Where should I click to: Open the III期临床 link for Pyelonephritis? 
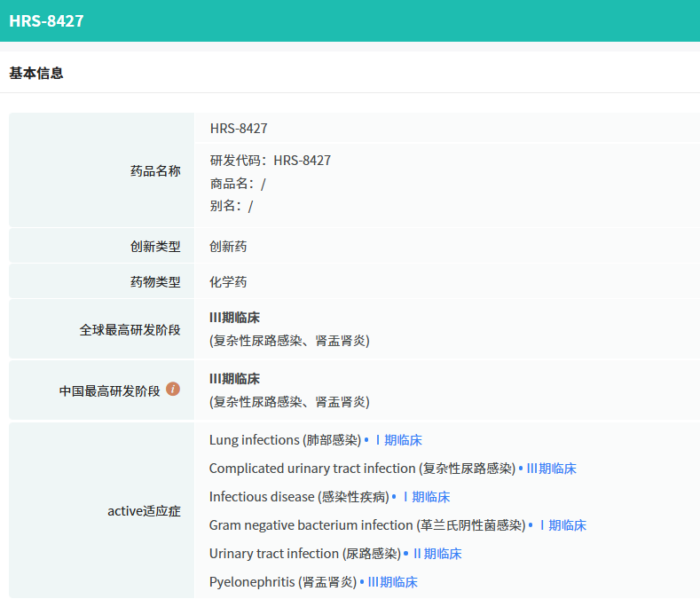[x=392, y=582]
